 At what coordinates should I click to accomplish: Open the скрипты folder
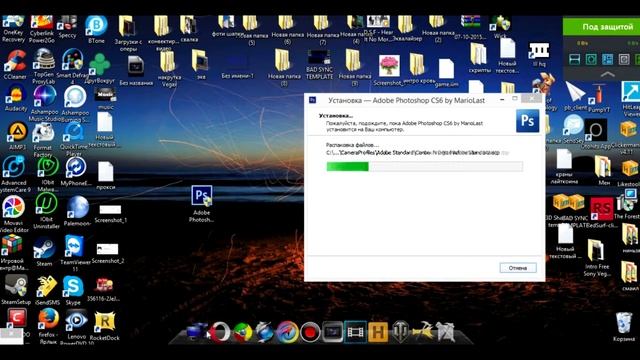[479, 58]
